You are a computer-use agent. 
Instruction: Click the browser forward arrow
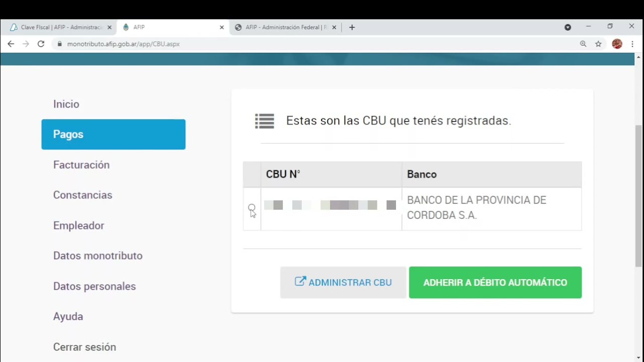[26, 44]
